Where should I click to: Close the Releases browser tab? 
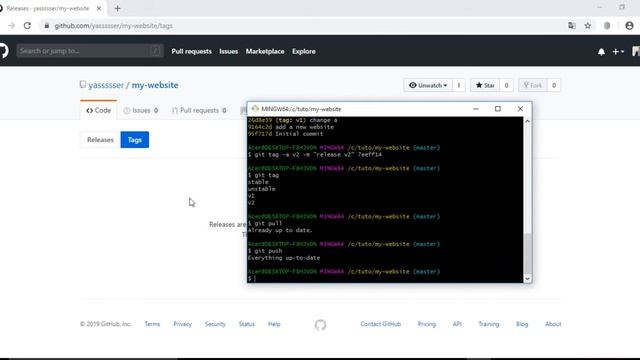point(99,8)
